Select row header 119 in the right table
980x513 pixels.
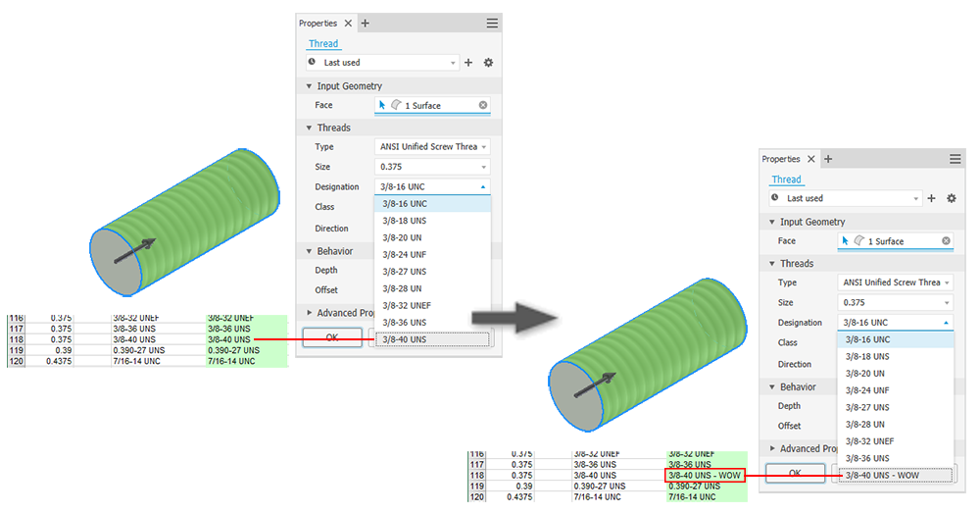point(477,487)
